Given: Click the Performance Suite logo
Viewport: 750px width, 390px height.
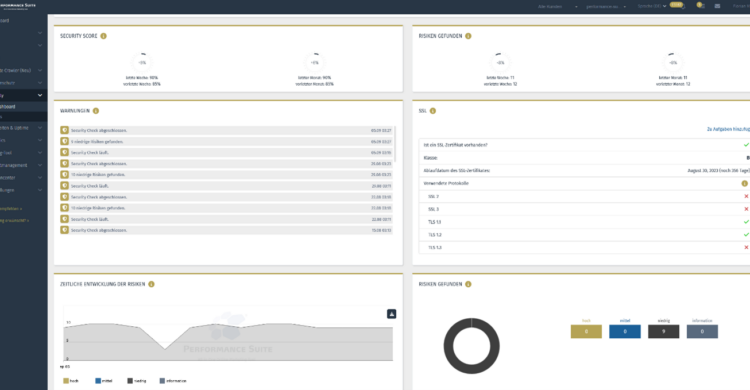Looking at the screenshot, I should (18, 6).
